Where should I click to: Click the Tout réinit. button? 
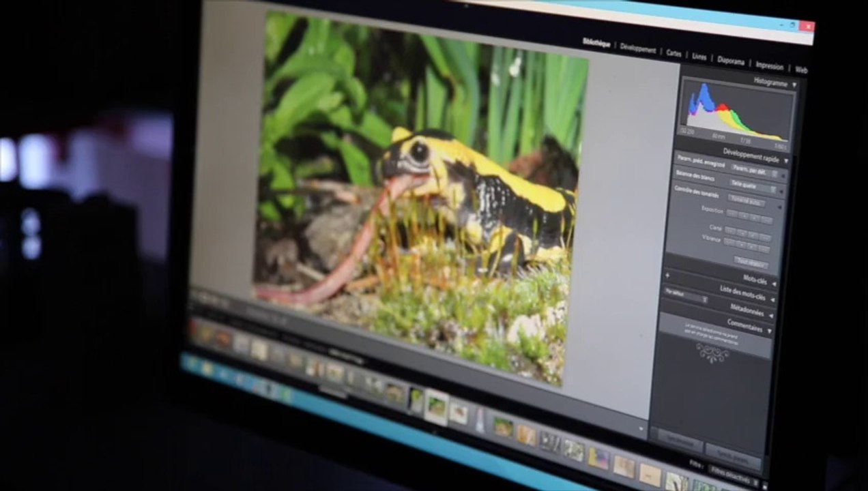pos(750,263)
